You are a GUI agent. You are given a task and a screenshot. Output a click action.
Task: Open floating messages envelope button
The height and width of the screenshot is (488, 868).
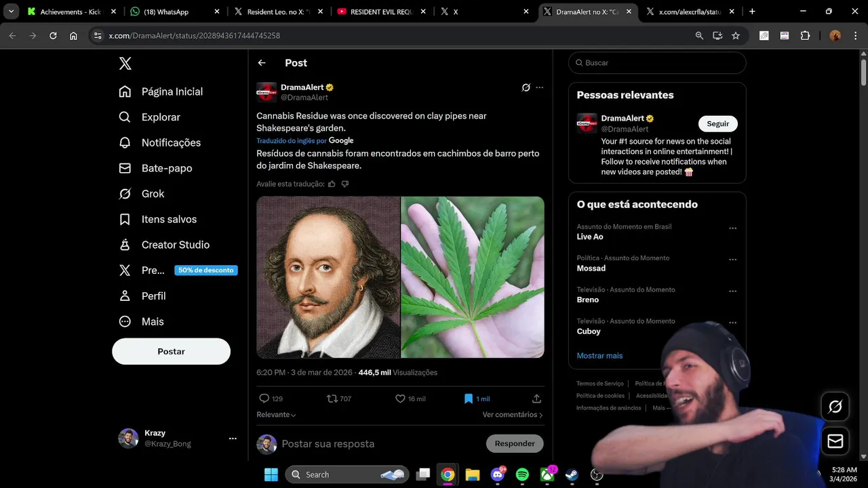point(835,441)
